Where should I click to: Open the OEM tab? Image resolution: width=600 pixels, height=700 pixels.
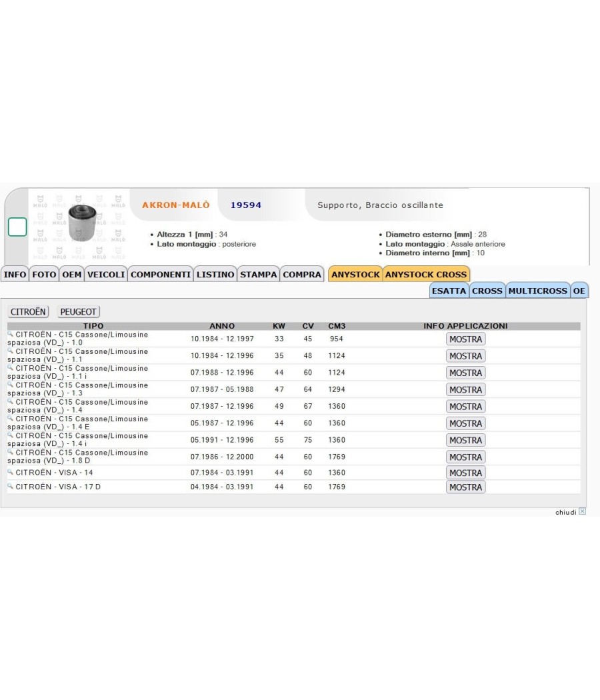(72, 274)
